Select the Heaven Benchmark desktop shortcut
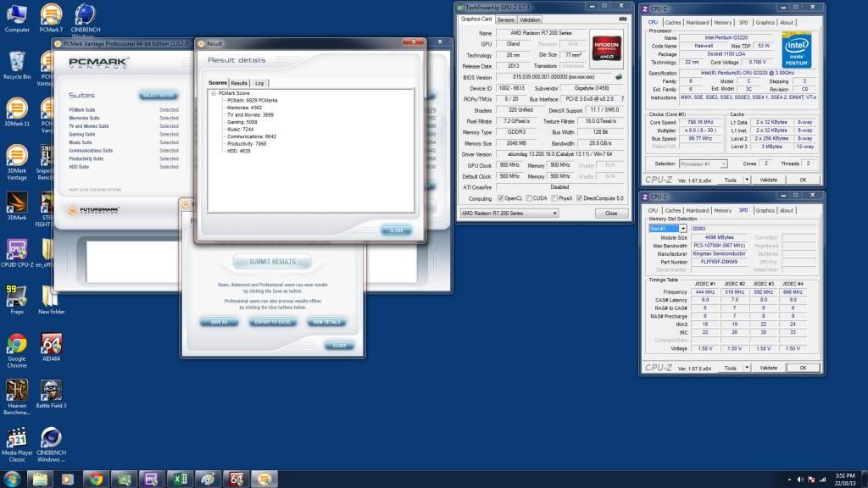Screen dimensions: 868x488 click(x=17, y=397)
